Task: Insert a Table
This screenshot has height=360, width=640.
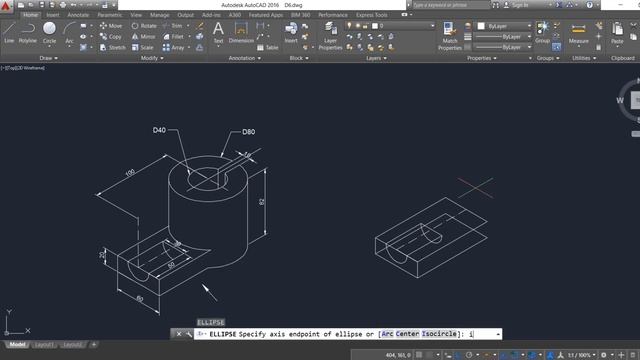Action: coord(268,47)
